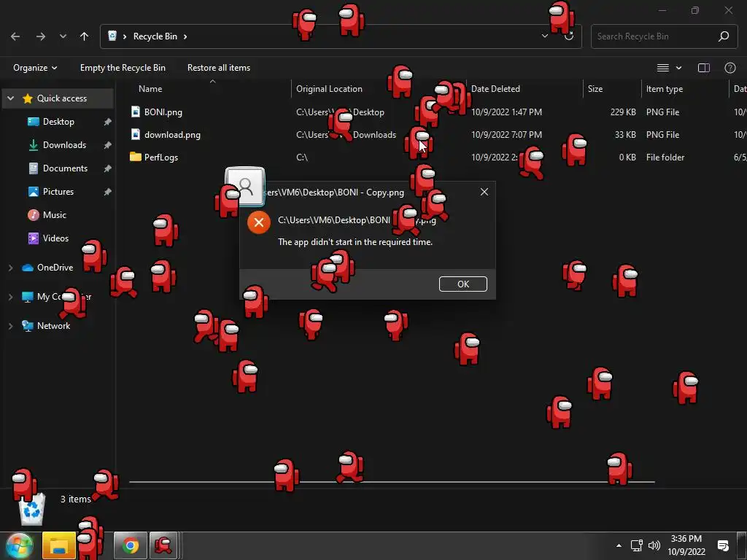Click Restore all items

click(219, 68)
